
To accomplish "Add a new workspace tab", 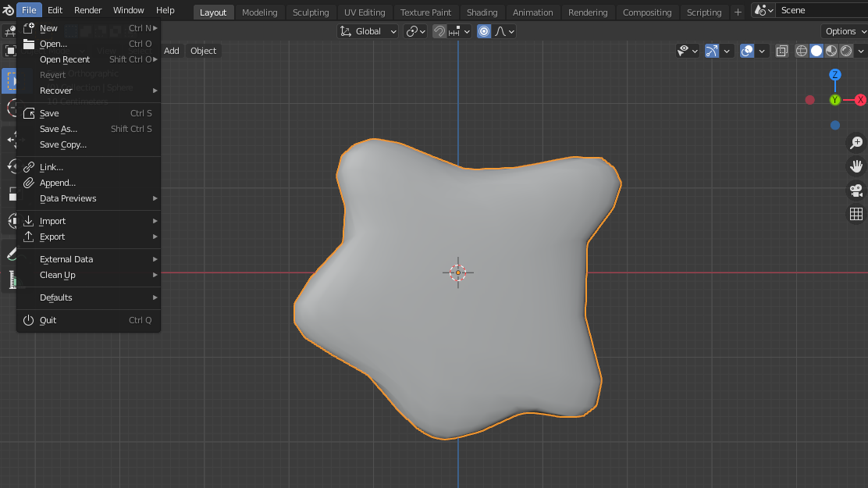I will [738, 12].
